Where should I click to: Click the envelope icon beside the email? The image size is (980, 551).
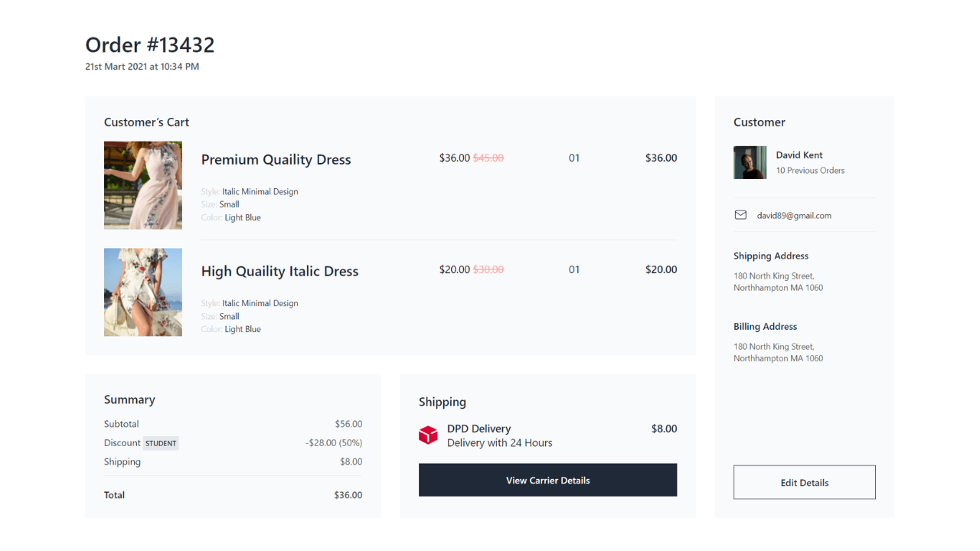click(740, 215)
